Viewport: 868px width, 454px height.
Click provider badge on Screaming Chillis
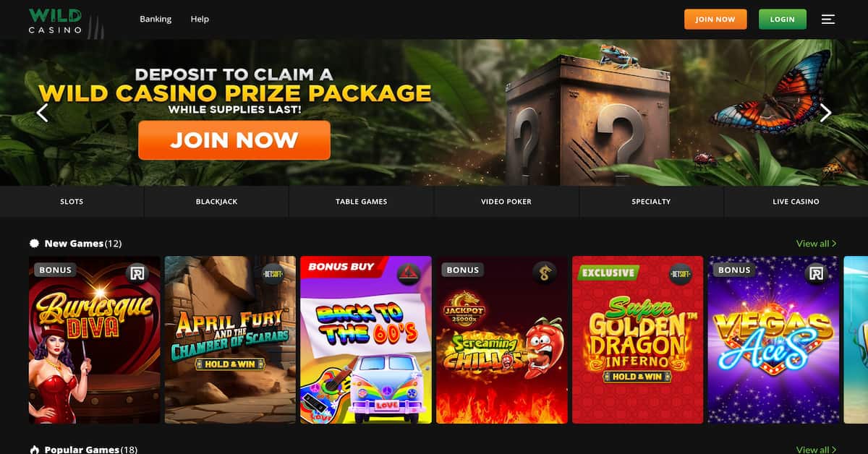point(544,273)
